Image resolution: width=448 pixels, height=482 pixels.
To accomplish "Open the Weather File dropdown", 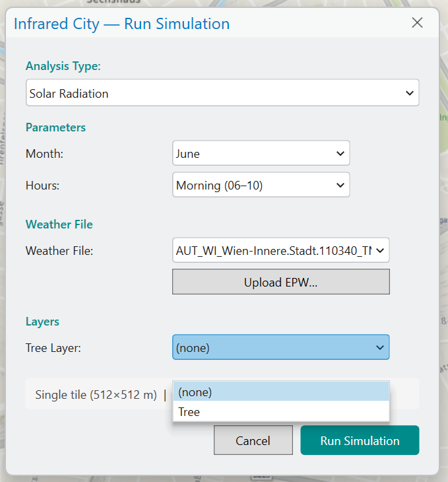I will pyautogui.click(x=281, y=250).
